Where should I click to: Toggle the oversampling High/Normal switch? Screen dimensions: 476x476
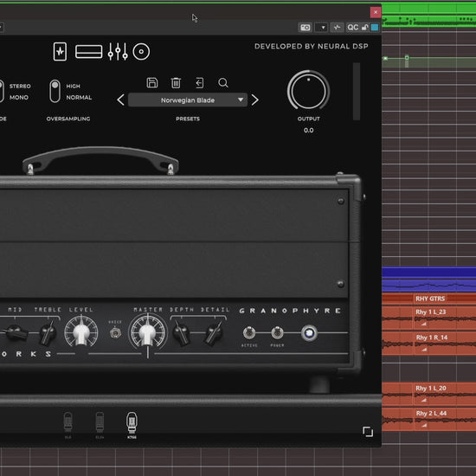pos(55,91)
